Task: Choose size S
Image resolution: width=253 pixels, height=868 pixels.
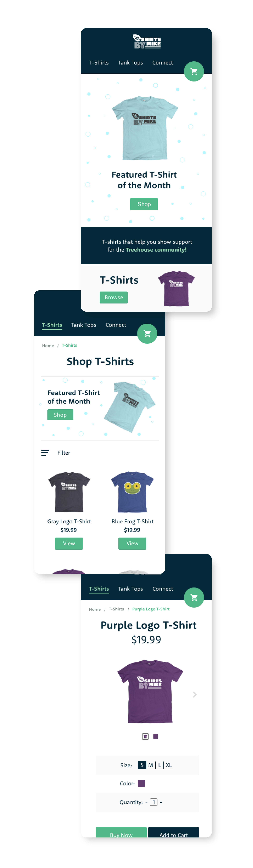Action: (x=142, y=765)
